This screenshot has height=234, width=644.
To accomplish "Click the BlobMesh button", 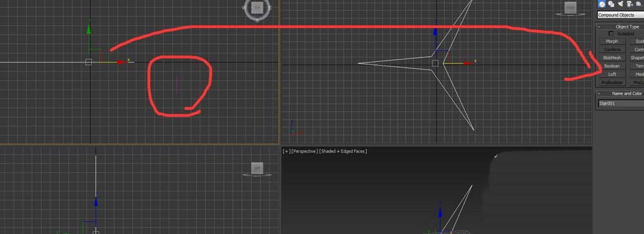I will click(612, 57).
